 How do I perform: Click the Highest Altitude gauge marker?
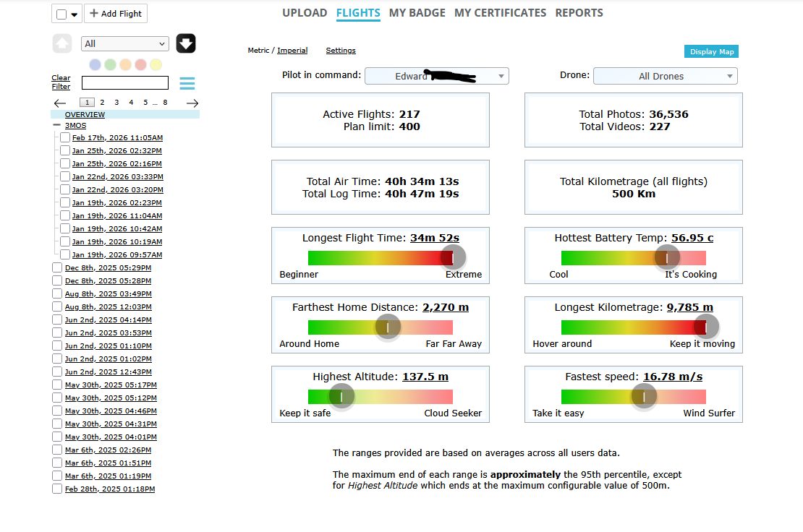pos(341,396)
